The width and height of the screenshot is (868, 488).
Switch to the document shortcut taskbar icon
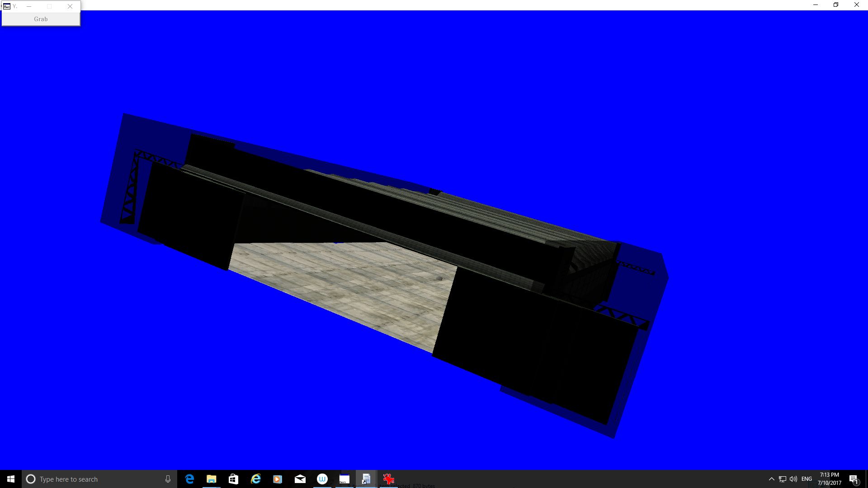[366, 479]
